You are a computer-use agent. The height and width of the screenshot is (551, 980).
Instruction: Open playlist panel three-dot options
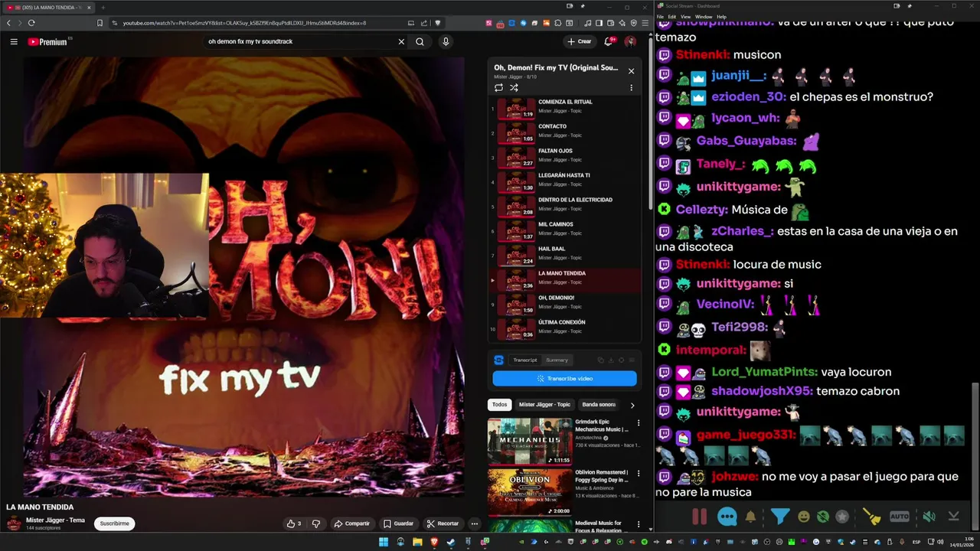pos(631,87)
